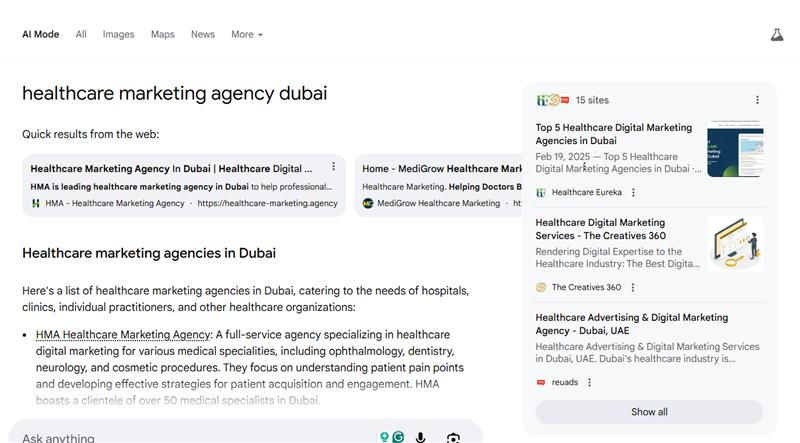Expand the More dropdown menu
The image size is (800, 443).
click(x=246, y=34)
